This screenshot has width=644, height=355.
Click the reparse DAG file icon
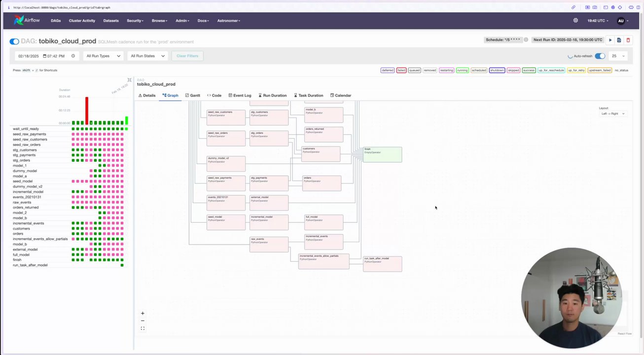(619, 40)
